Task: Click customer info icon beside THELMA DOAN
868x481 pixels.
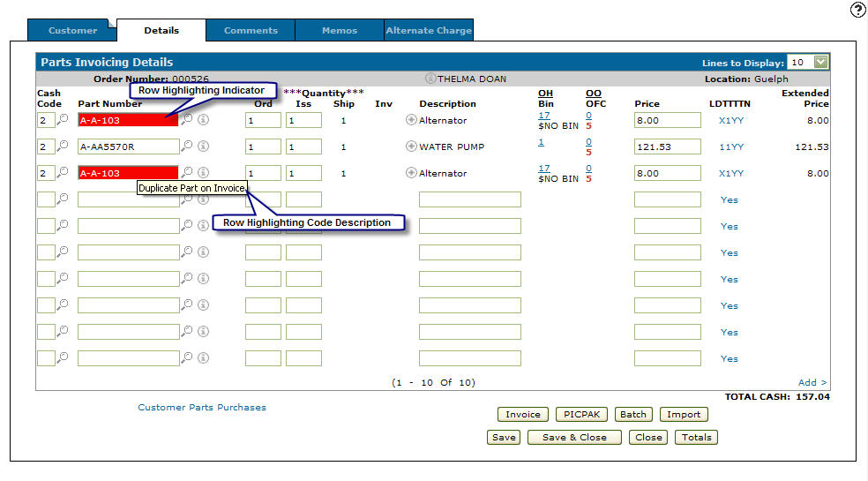Action: click(x=430, y=79)
